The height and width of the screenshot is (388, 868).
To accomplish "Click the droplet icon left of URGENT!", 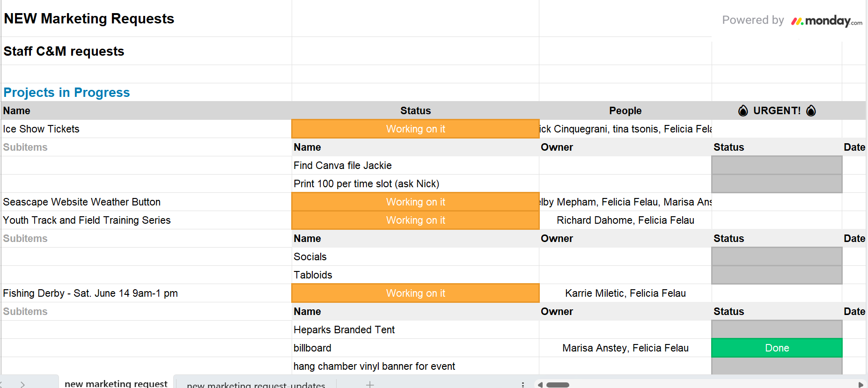I will (x=743, y=110).
